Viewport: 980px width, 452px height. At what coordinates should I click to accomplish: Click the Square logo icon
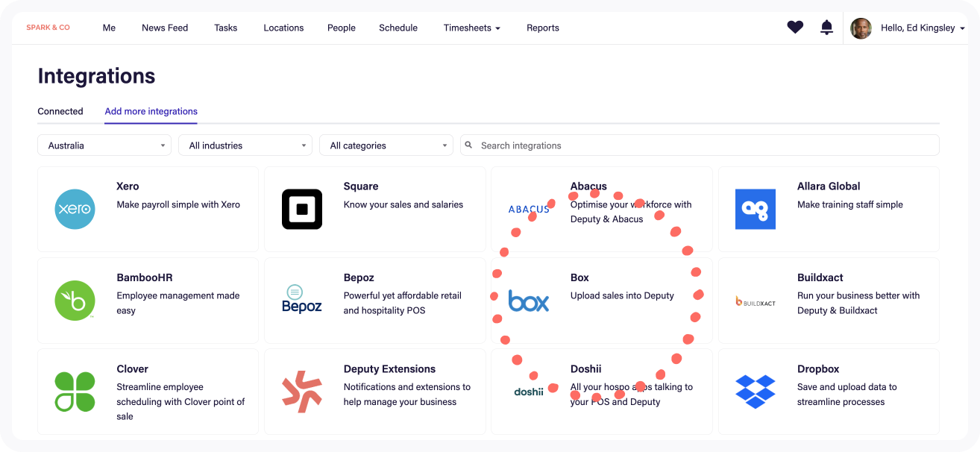[x=302, y=209]
